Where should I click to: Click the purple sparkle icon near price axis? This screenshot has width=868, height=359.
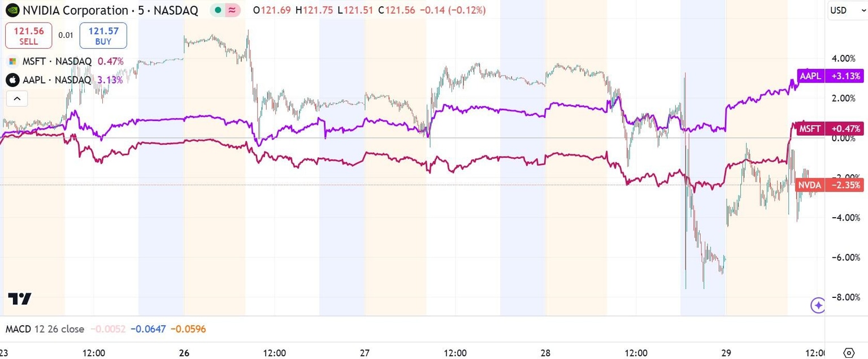tap(818, 306)
